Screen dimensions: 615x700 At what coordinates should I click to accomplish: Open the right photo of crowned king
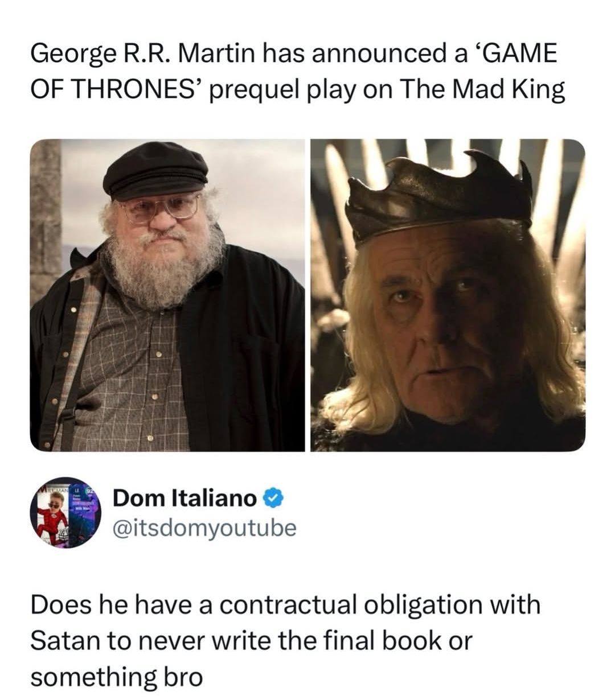tap(448, 295)
